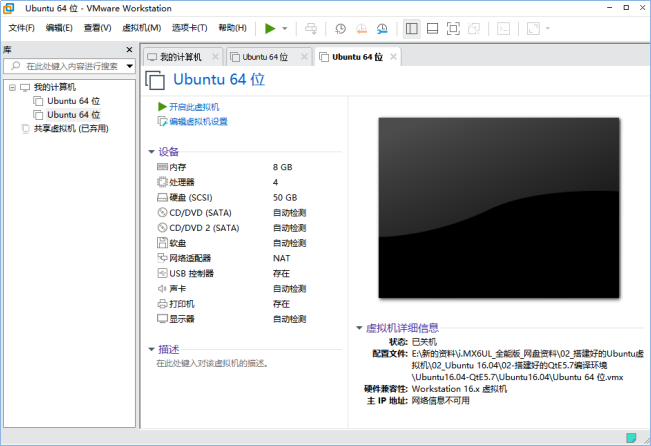Open the power options dropdown arrow

point(285,28)
